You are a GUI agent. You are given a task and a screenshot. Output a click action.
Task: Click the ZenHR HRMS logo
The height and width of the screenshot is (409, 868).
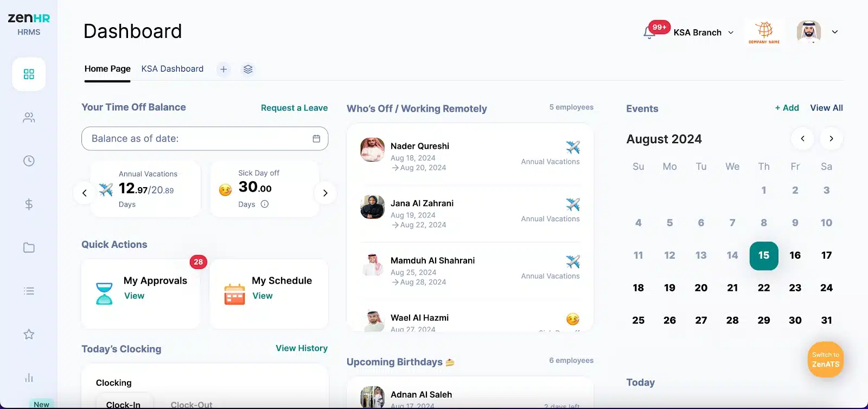29,24
